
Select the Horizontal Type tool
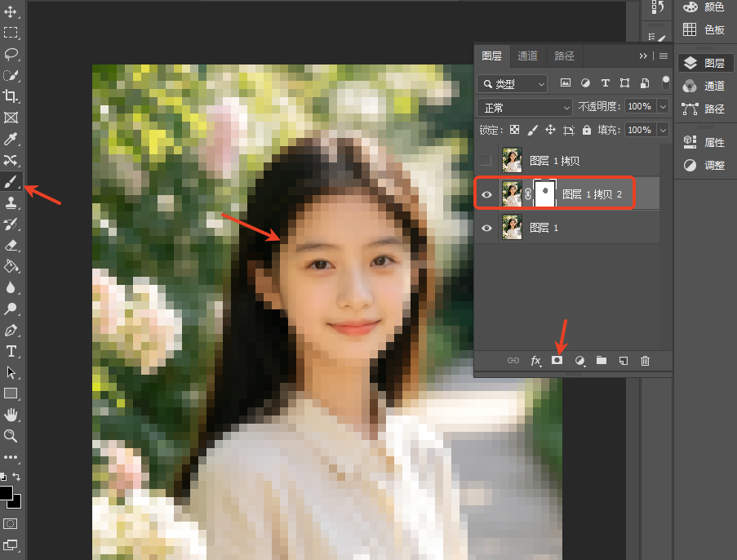click(11, 351)
